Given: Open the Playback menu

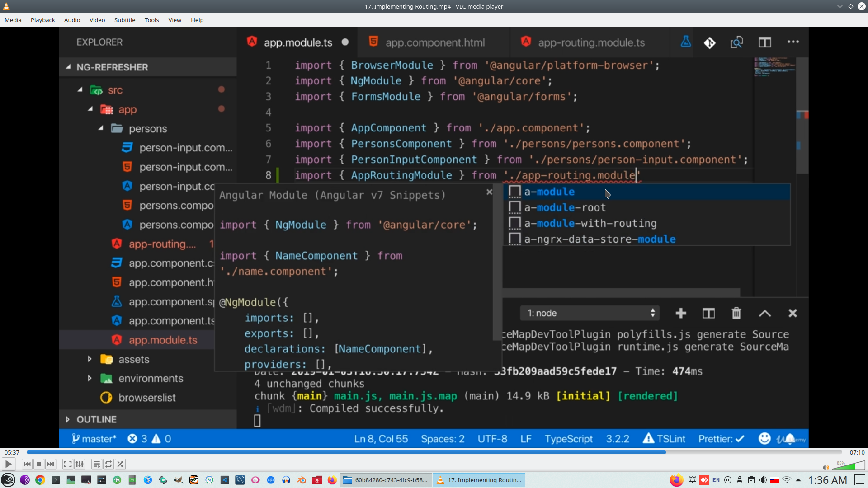Looking at the screenshot, I should coord(42,20).
